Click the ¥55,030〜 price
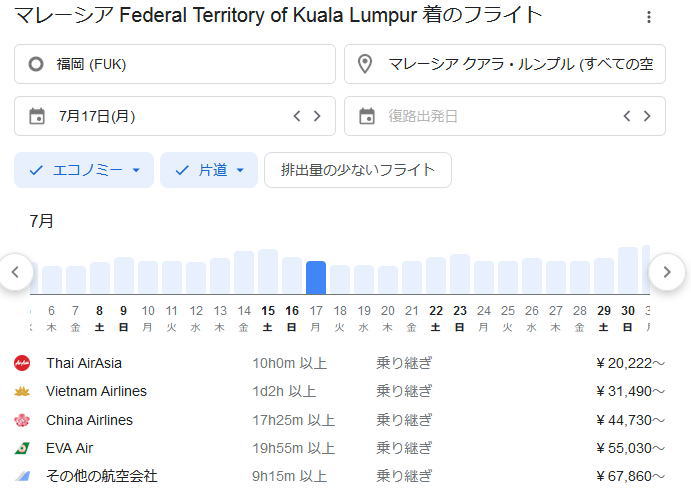The height and width of the screenshot is (503, 691). (630, 448)
